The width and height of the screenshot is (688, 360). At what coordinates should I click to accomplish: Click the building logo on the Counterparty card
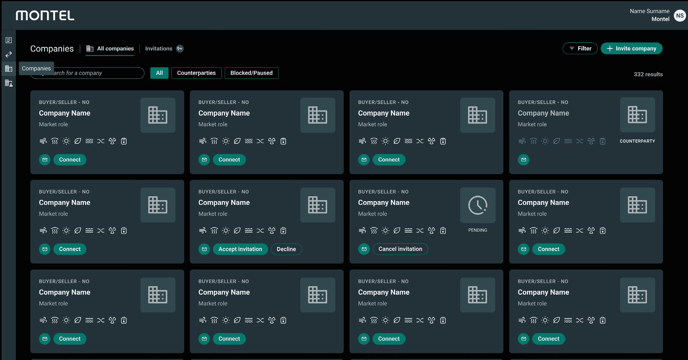[637, 115]
